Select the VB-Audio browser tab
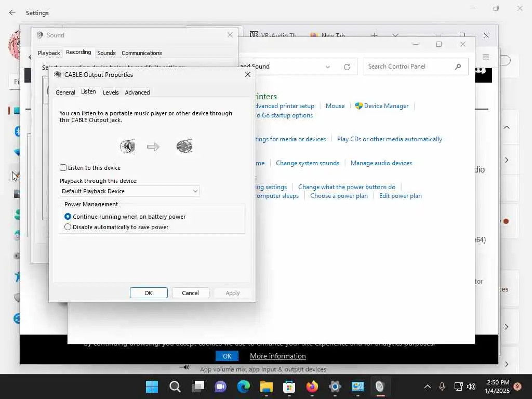 (x=273, y=35)
